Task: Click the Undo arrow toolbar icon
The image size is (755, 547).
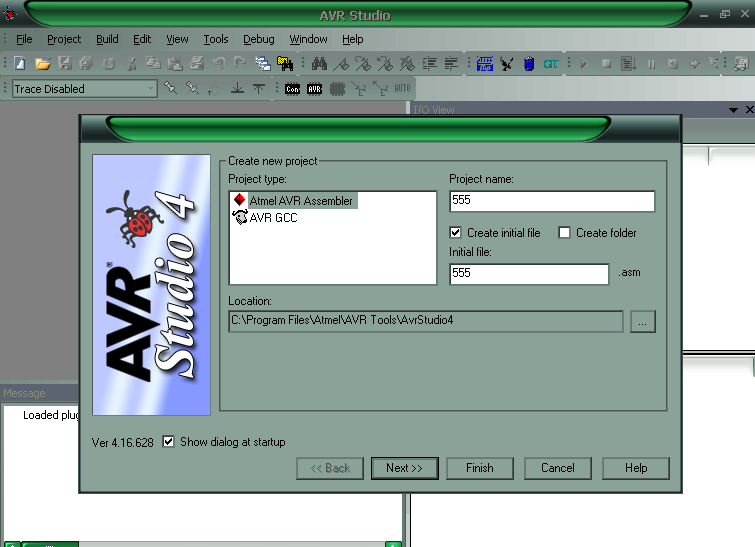Action: pos(219,63)
